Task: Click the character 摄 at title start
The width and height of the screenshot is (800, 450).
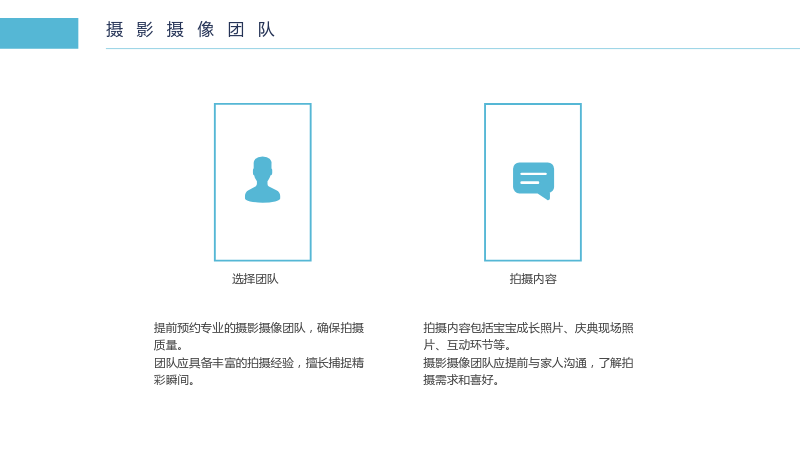Action: pos(115,30)
